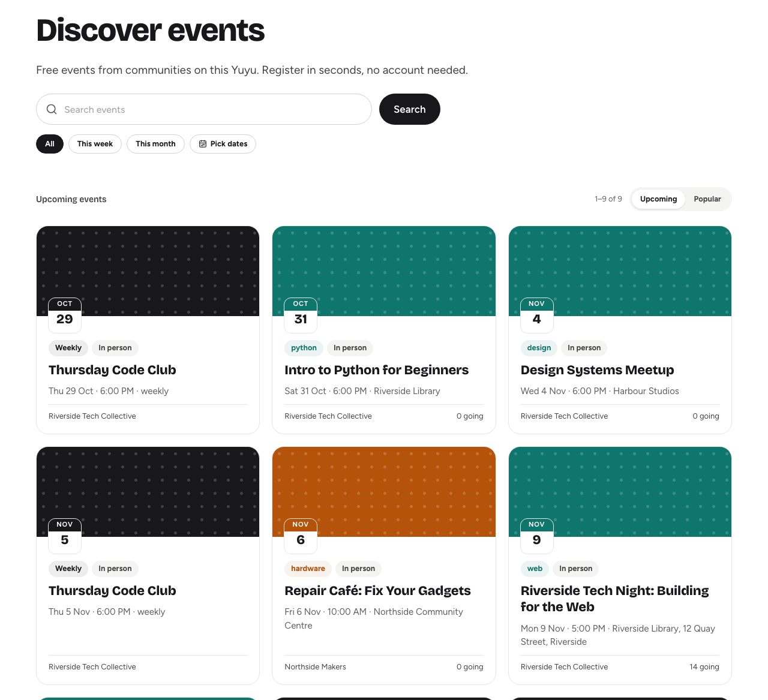768x700 pixels.
Task: Open the Oct 29 date badge
Action: (x=65, y=315)
